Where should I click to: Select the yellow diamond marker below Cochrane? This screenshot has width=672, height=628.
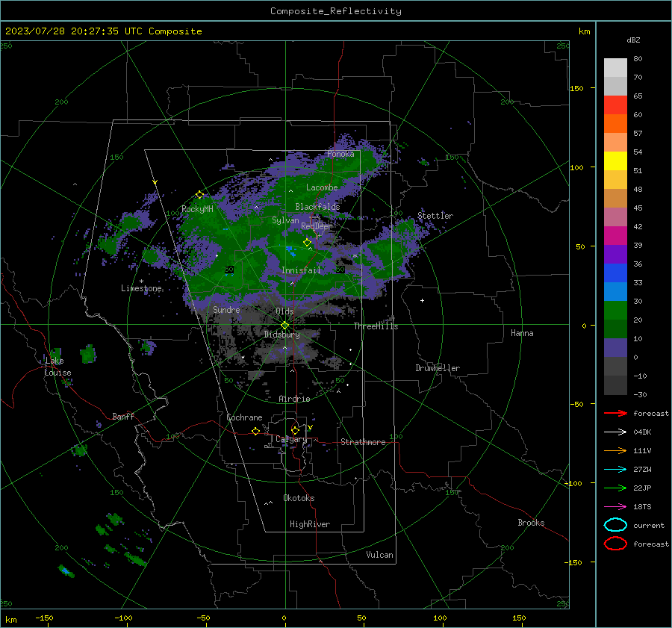tap(255, 431)
